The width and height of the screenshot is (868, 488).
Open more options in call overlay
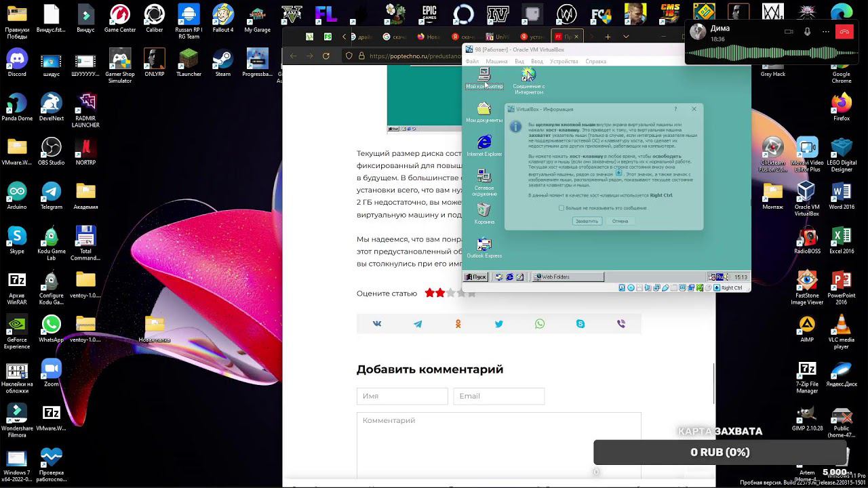click(825, 31)
